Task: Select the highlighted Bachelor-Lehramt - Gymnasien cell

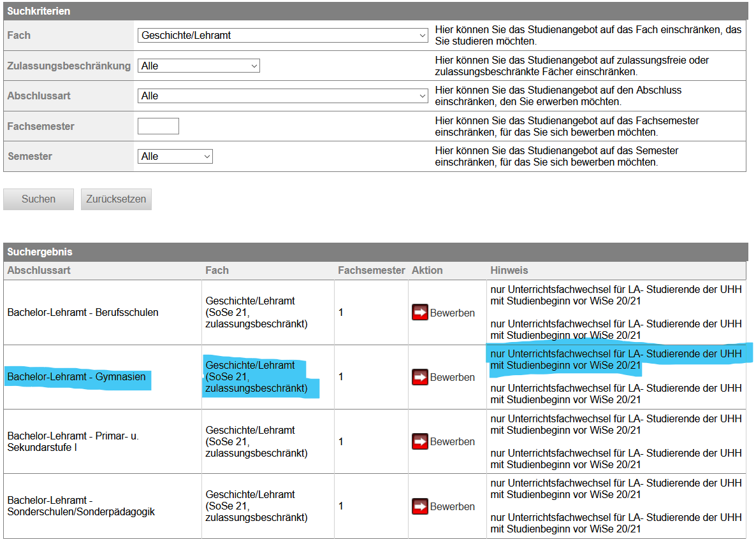Action: [76, 377]
